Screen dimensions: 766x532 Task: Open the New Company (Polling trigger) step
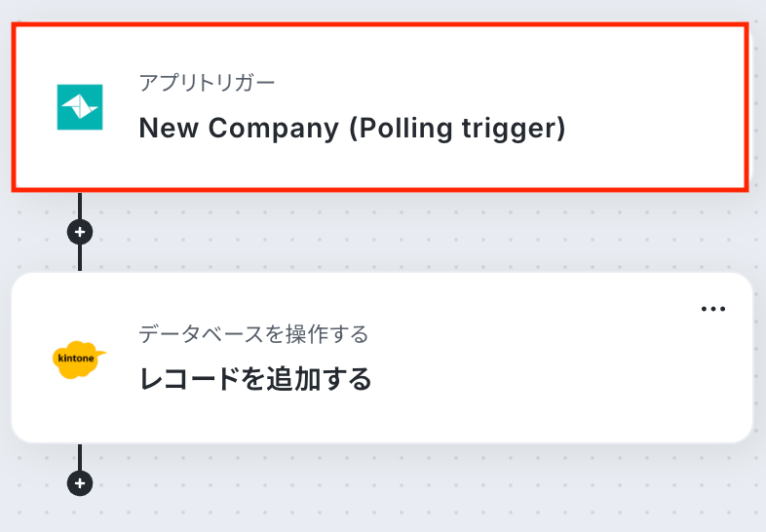coord(352,128)
